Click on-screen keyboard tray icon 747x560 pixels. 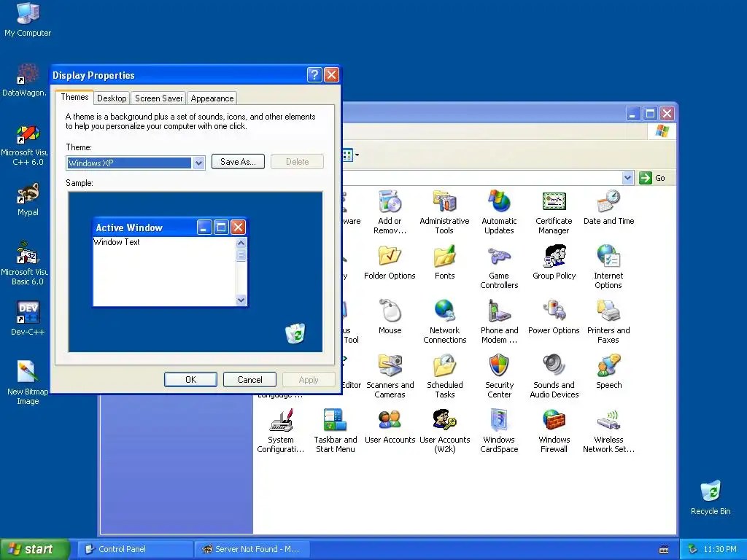tap(664, 550)
